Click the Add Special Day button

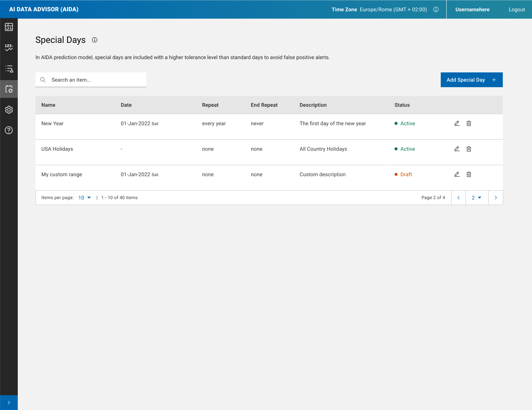pyautogui.click(x=471, y=80)
